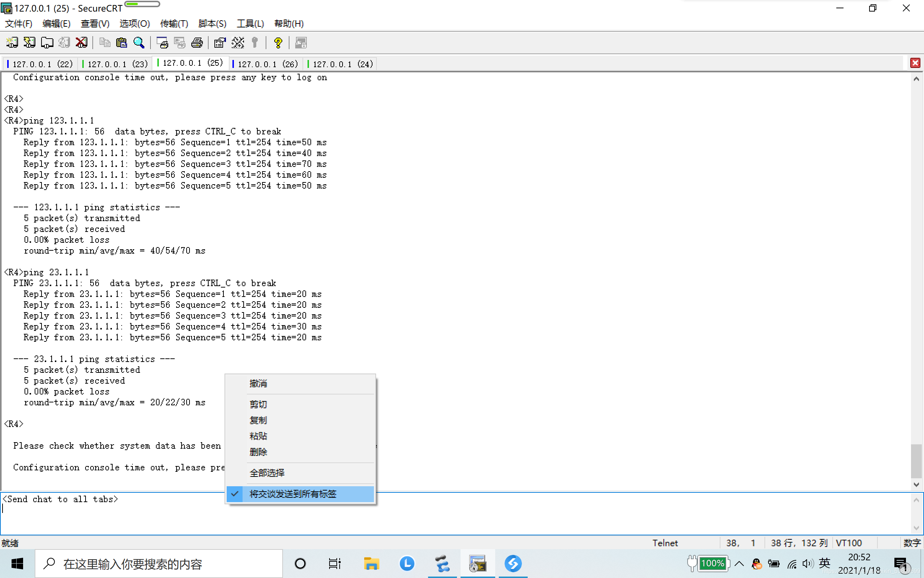Open the 查看(V) menu
The height and width of the screenshot is (578, 924).
point(95,24)
